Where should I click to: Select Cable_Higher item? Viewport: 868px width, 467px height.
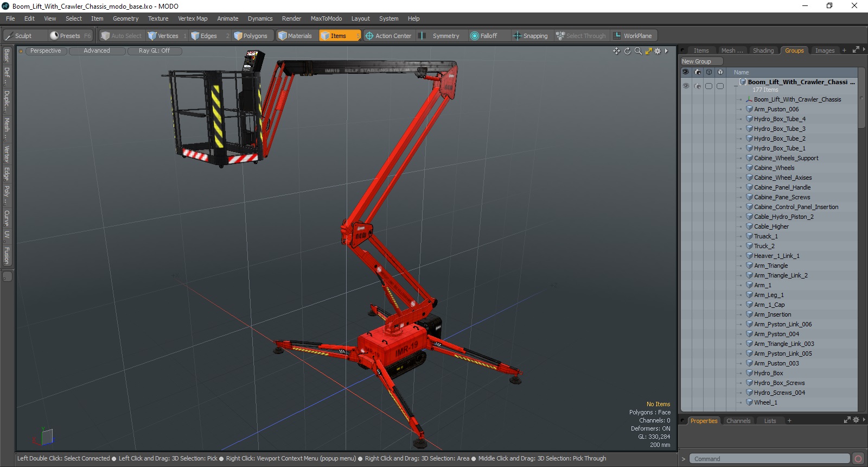[771, 226]
